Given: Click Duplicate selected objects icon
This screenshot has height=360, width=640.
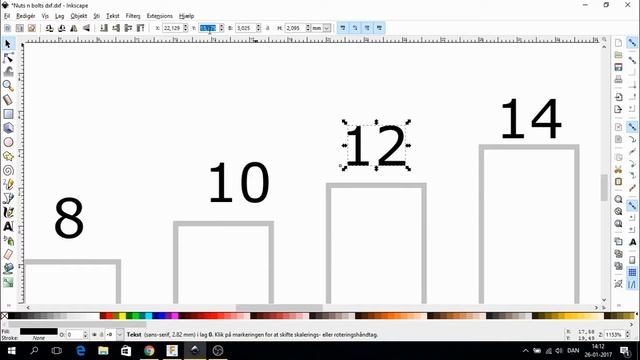Looking at the screenshot, I should point(618,242).
